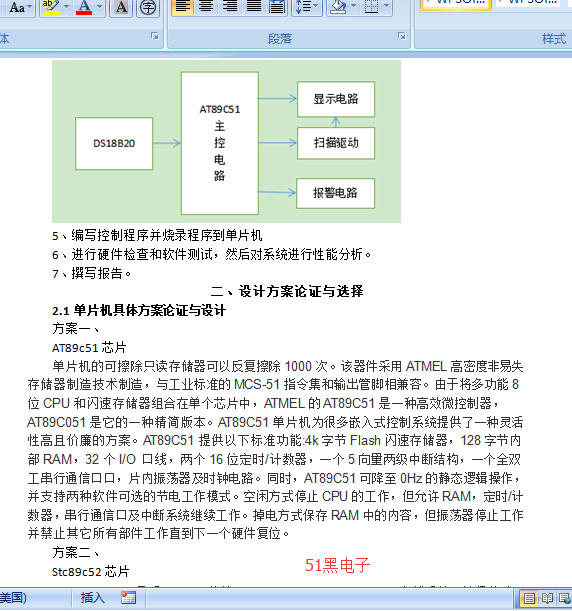Click the macro recording icon in status bar

pos(128,598)
